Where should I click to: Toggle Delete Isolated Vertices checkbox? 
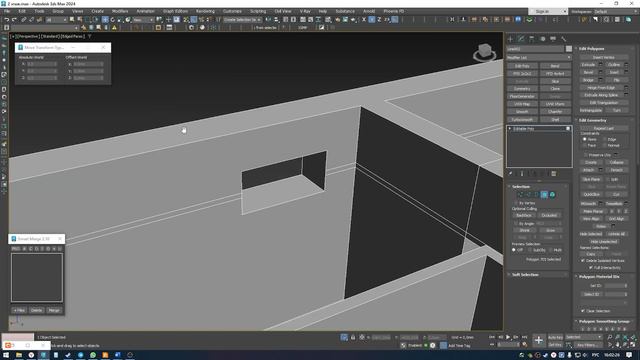pos(583,260)
